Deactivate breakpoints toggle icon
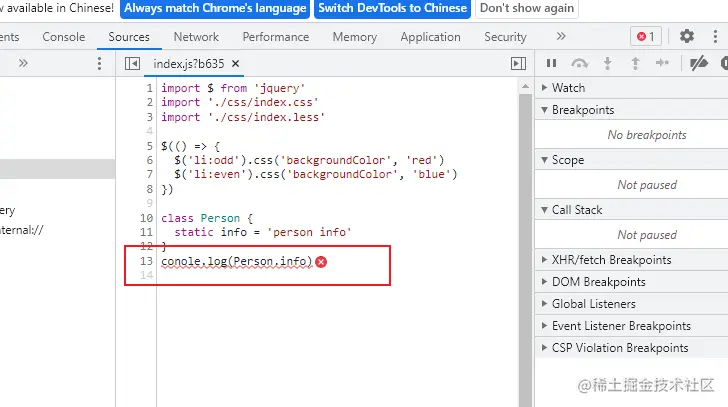The image size is (728, 407). tap(698, 63)
